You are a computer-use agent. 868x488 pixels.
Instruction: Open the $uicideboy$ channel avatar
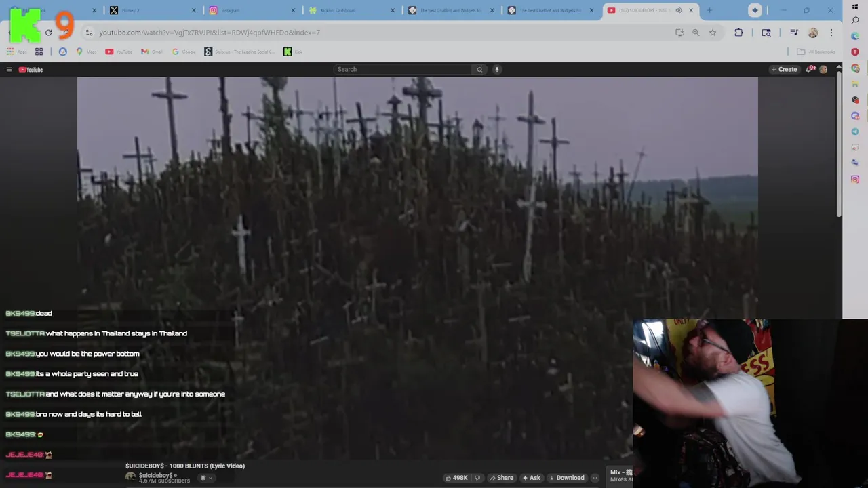click(x=130, y=477)
